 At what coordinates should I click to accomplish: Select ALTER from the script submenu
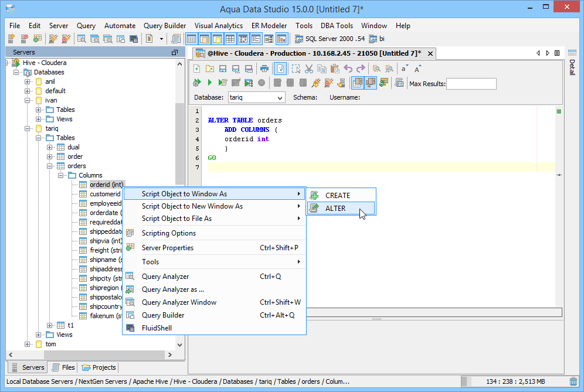tap(341, 209)
